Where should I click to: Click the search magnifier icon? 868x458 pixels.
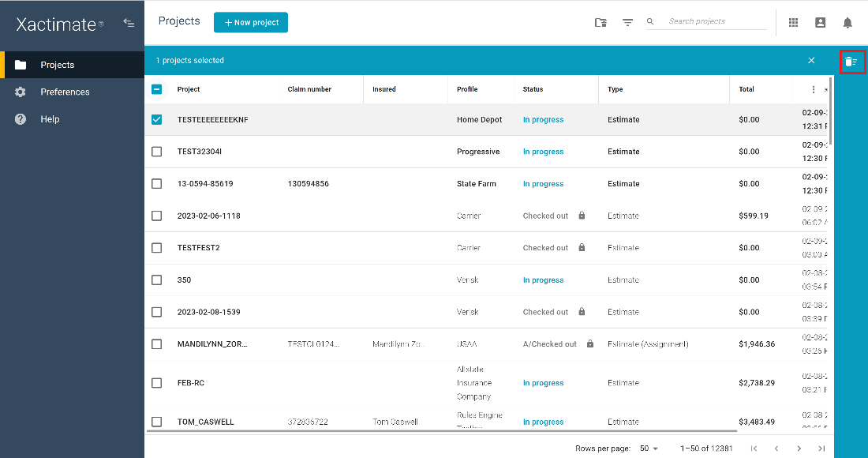point(650,21)
